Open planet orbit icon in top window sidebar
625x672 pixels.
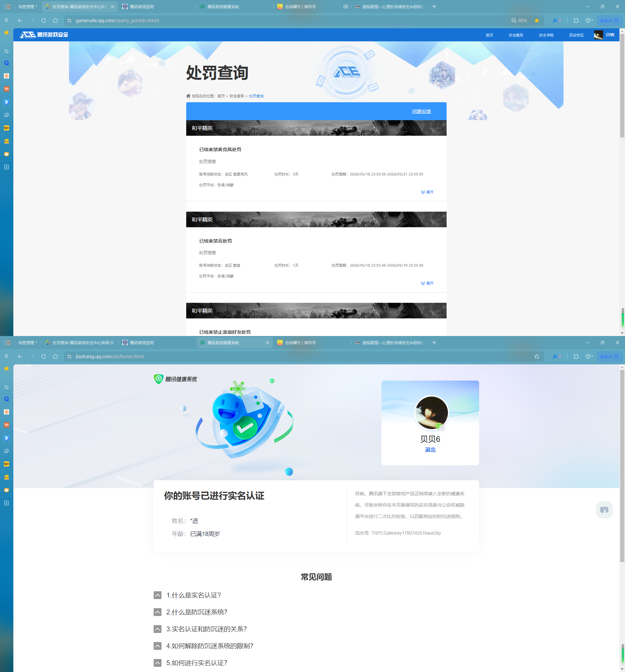pos(7,115)
